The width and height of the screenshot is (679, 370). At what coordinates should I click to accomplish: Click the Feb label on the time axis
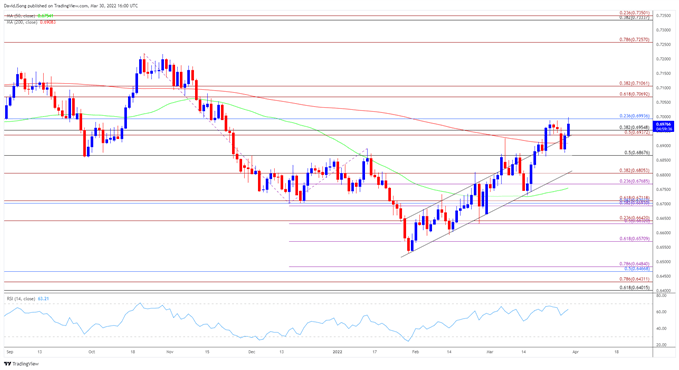pos(415,352)
